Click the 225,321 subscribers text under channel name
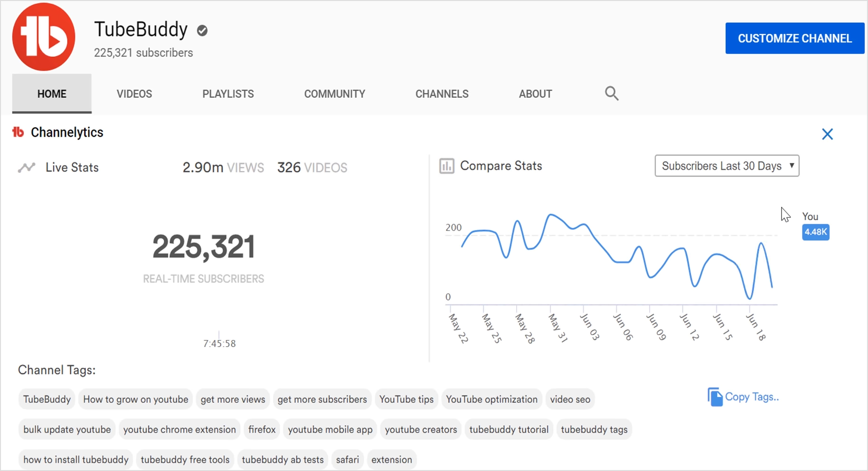868x471 pixels. [143, 53]
